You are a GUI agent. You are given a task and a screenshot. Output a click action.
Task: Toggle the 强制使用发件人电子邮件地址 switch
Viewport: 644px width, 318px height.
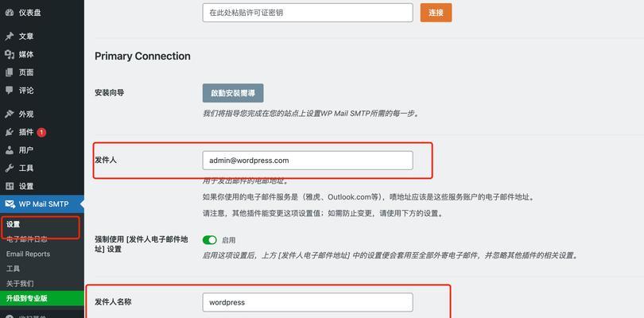[210, 240]
